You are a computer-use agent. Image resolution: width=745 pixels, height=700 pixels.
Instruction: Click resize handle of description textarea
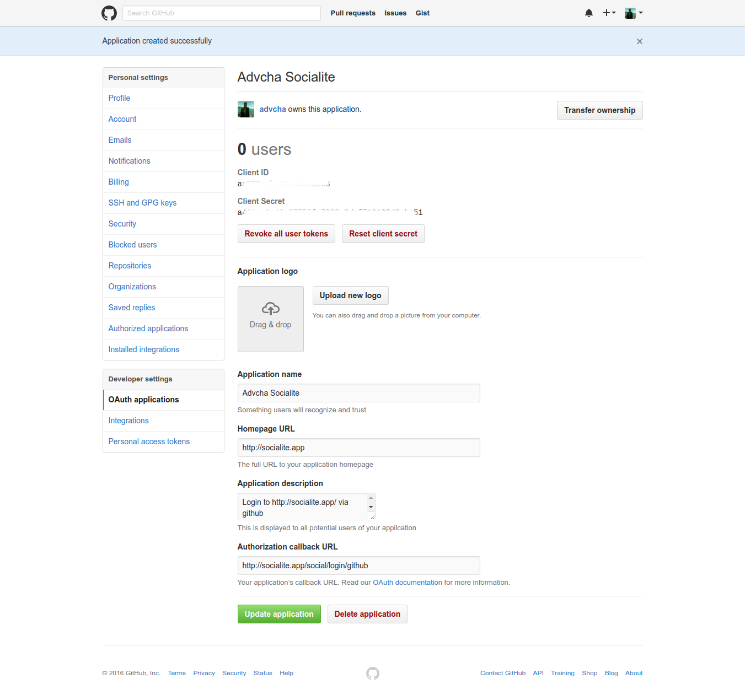(x=372, y=516)
